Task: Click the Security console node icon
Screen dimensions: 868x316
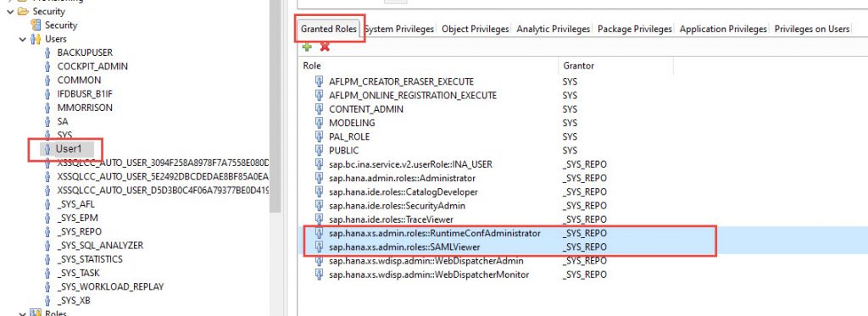Action: [x=36, y=25]
